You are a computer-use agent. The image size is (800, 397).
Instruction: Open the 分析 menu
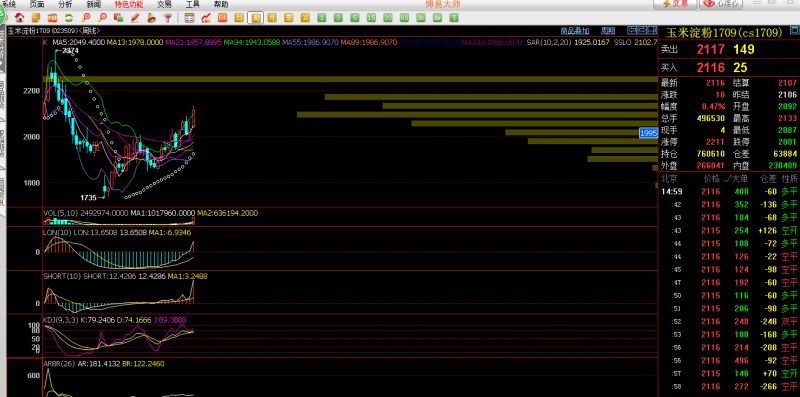pyautogui.click(x=65, y=4)
